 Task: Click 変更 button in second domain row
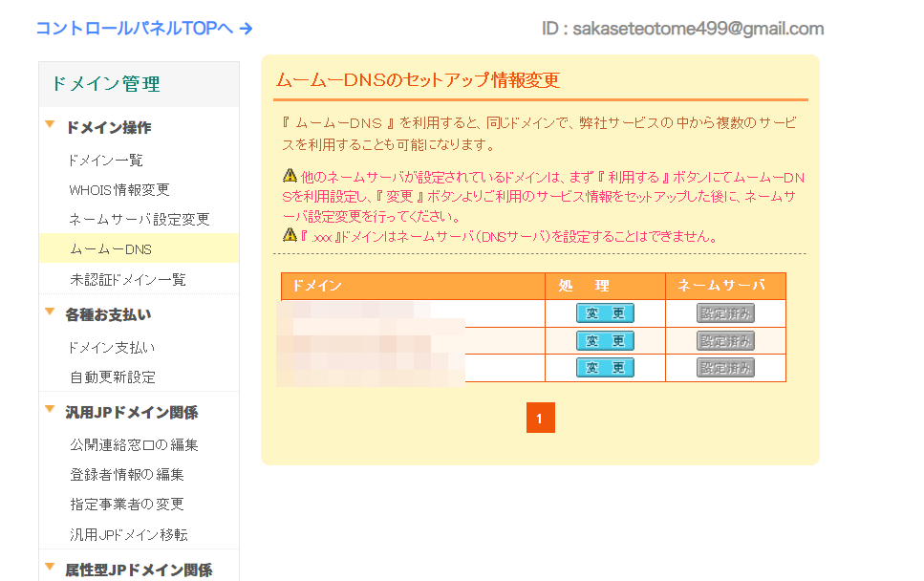[x=605, y=340]
